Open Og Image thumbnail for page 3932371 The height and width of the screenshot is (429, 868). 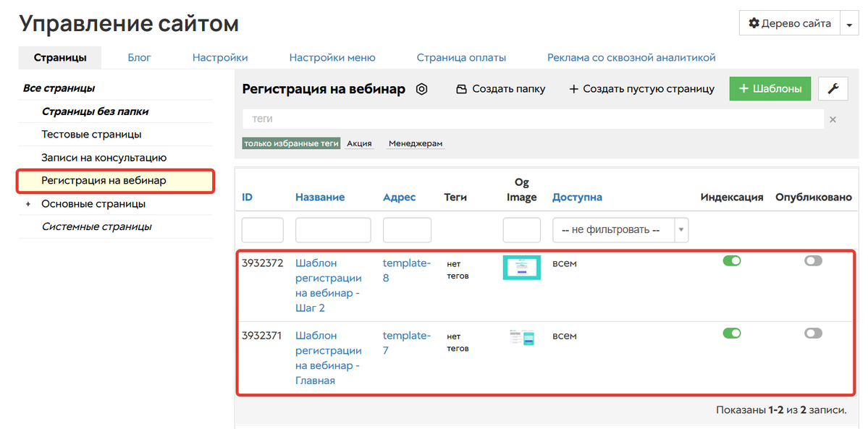point(521,337)
